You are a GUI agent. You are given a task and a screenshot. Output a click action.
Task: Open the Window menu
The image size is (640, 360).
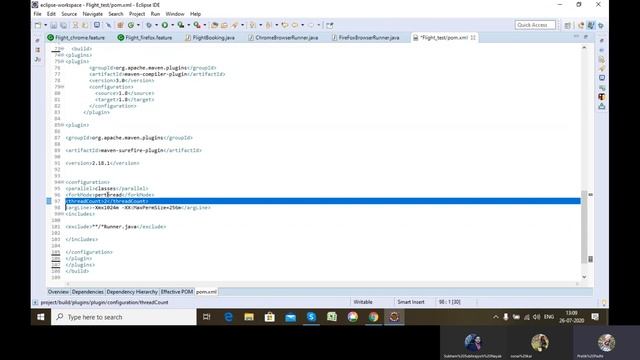coord(175,14)
